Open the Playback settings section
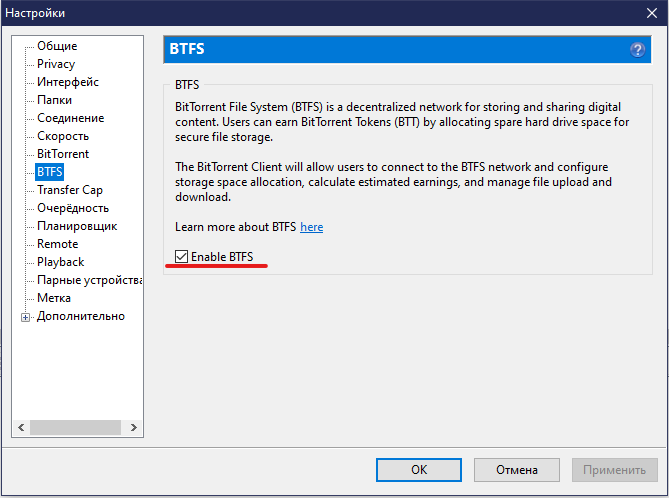 [61, 262]
